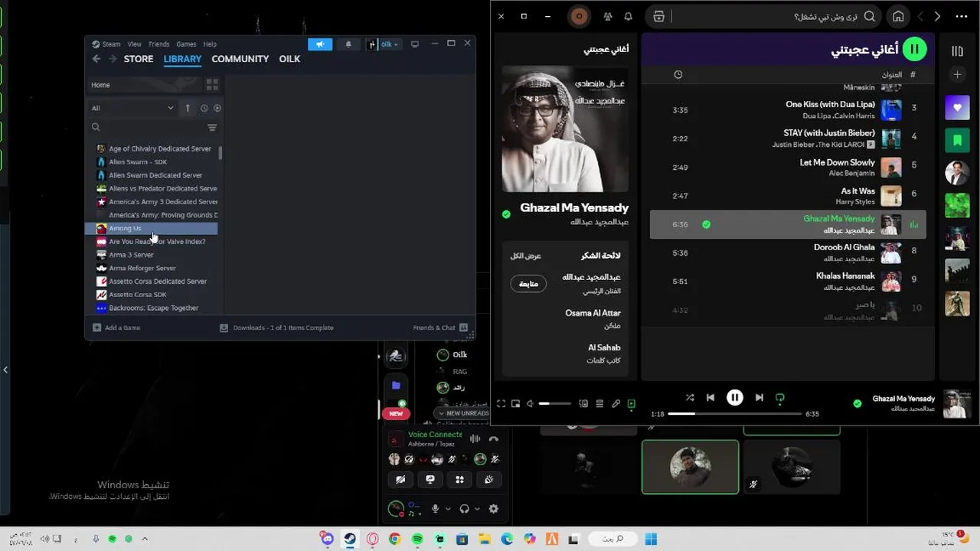Screen dimensions: 980x551
Task: Expand Your Library icon in Spotify sidebar
Action: click(x=957, y=51)
